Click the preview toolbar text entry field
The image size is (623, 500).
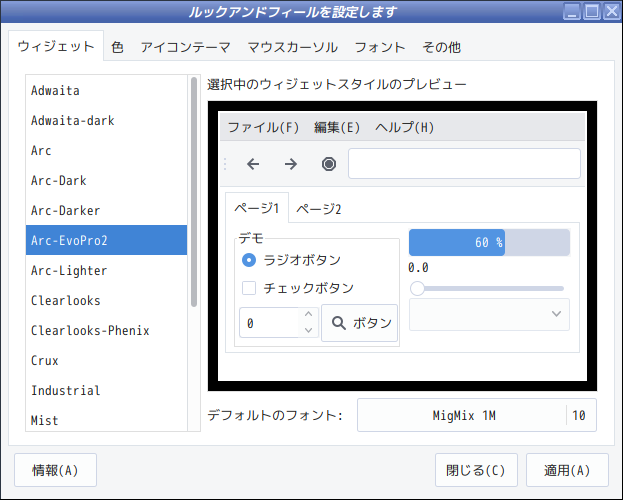point(464,164)
